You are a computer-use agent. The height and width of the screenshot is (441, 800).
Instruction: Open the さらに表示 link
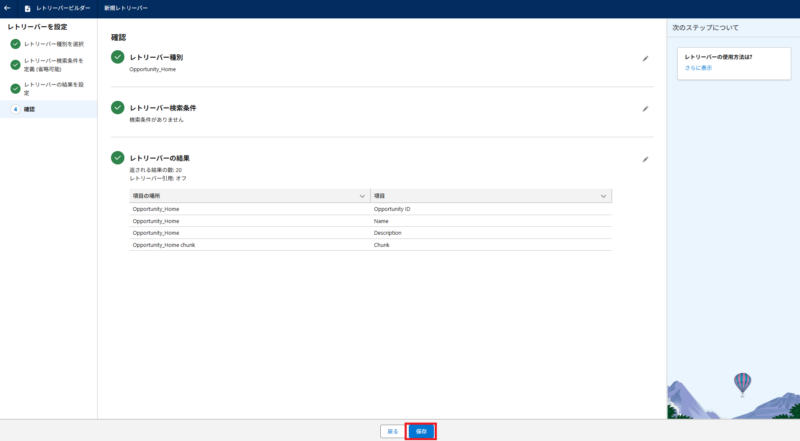pos(698,68)
